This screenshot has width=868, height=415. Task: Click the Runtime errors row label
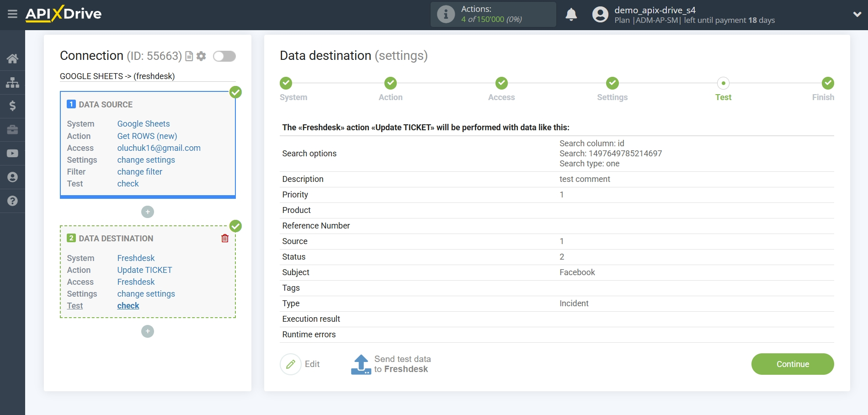309,335
